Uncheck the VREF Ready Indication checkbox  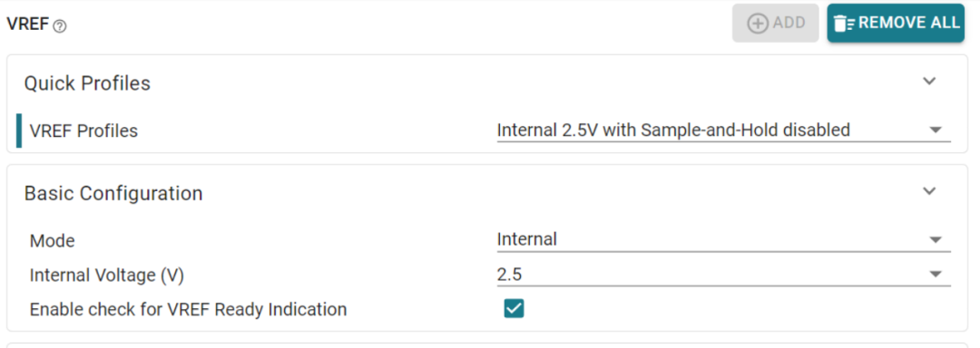tap(514, 309)
